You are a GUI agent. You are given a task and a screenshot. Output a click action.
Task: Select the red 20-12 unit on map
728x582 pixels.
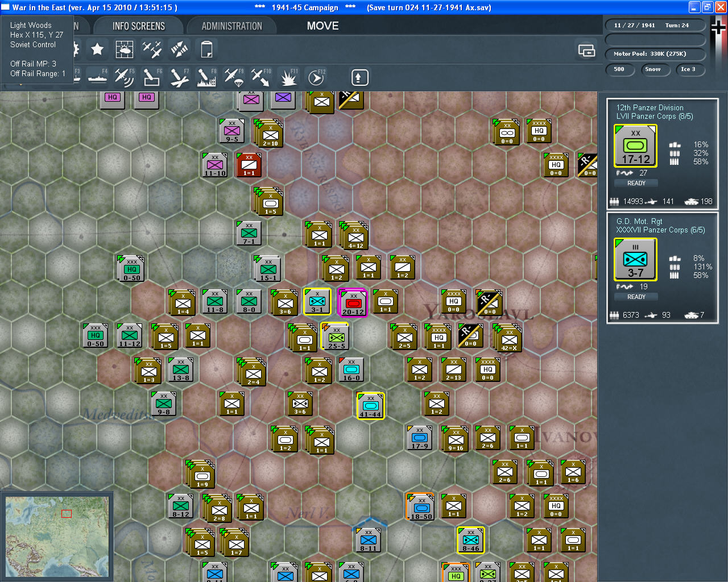(353, 302)
